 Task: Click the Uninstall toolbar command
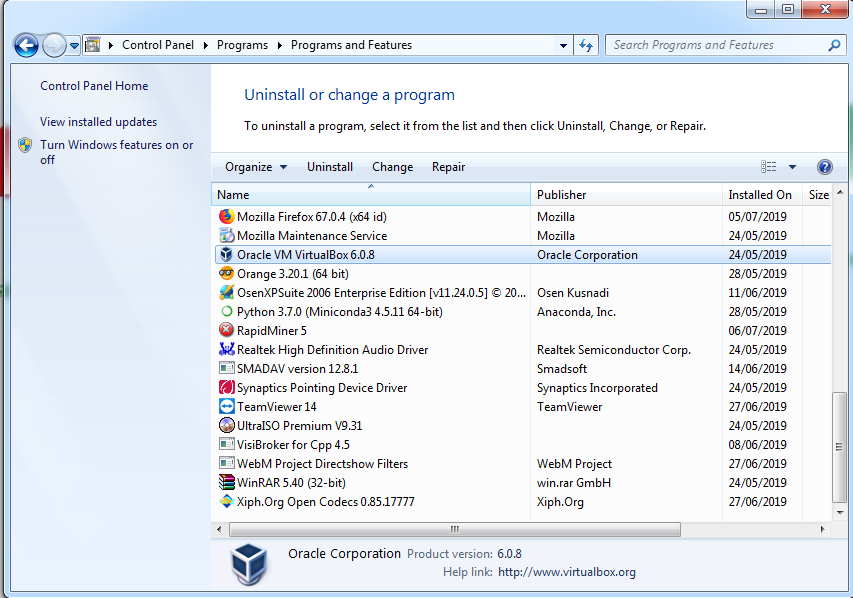330,167
